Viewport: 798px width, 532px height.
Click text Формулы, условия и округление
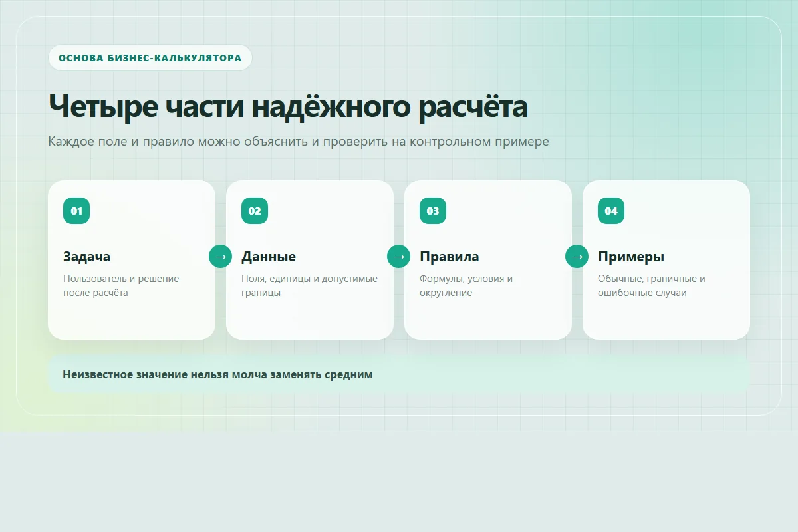[x=466, y=285]
